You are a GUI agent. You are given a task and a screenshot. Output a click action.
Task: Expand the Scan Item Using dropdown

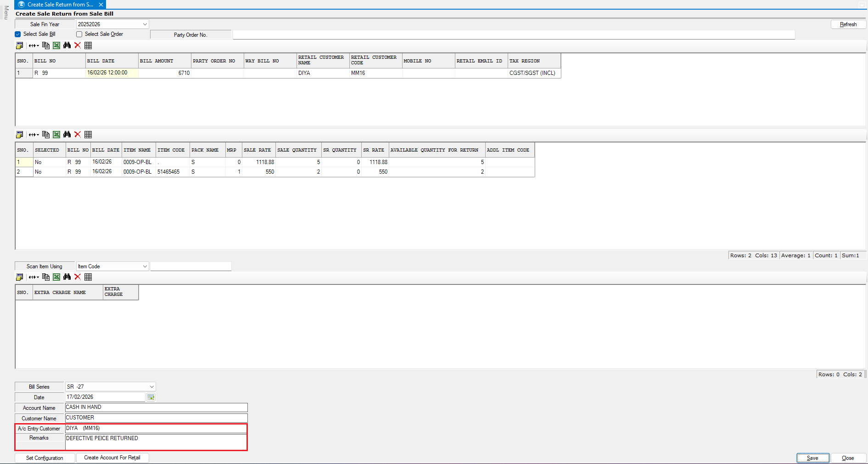145,266
